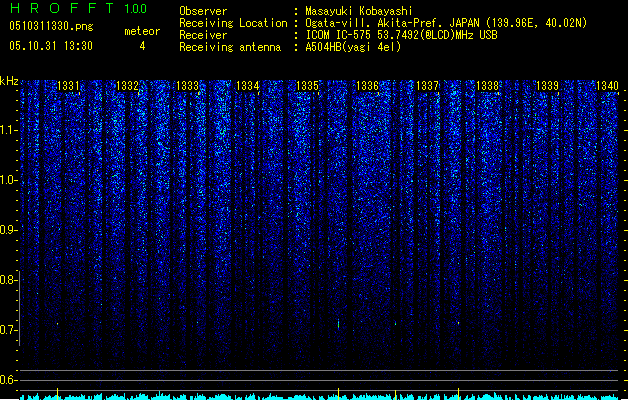
Task: Click the 1339 time marker
Action: [547, 86]
